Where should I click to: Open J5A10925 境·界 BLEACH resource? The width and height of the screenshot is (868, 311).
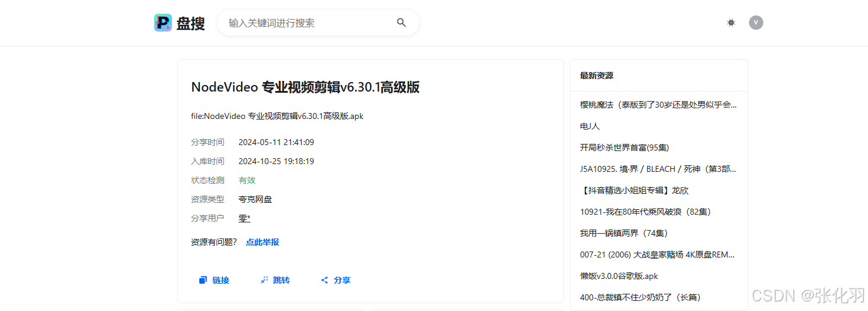(659, 169)
